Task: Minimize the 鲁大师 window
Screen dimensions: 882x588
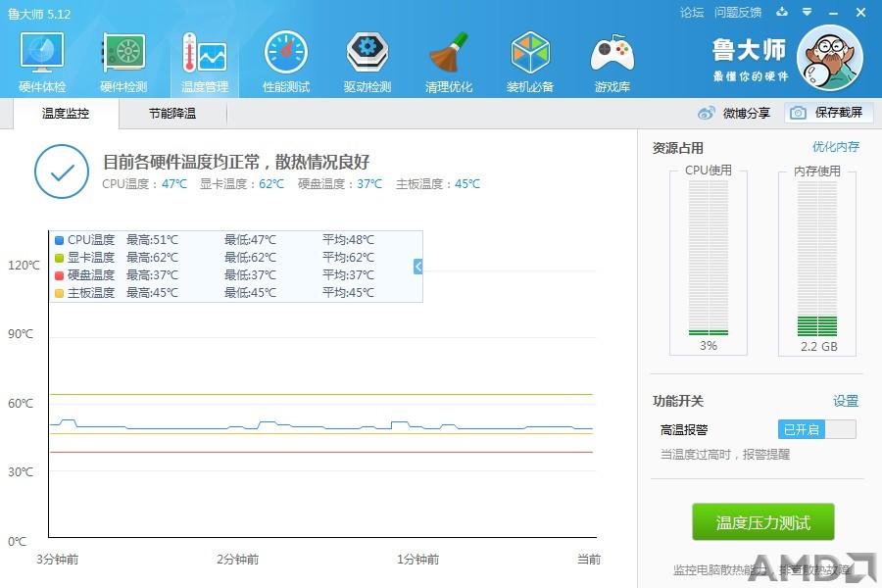Action: (834, 13)
